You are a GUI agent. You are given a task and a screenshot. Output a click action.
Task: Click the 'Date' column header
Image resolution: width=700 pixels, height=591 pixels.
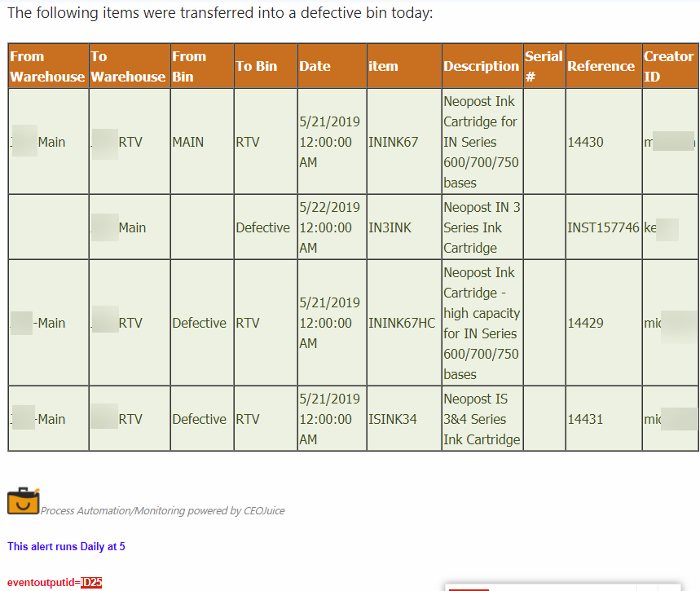pyautogui.click(x=332, y=66)
